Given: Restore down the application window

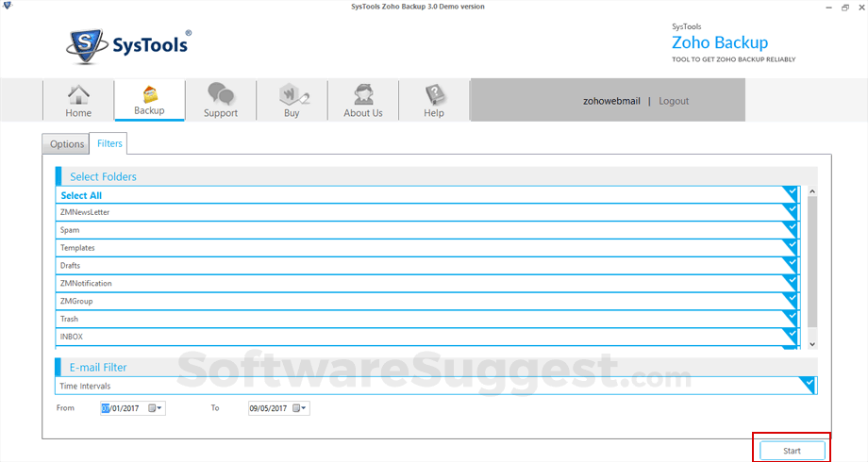Looking at the screenshot, I should point(844,8).
